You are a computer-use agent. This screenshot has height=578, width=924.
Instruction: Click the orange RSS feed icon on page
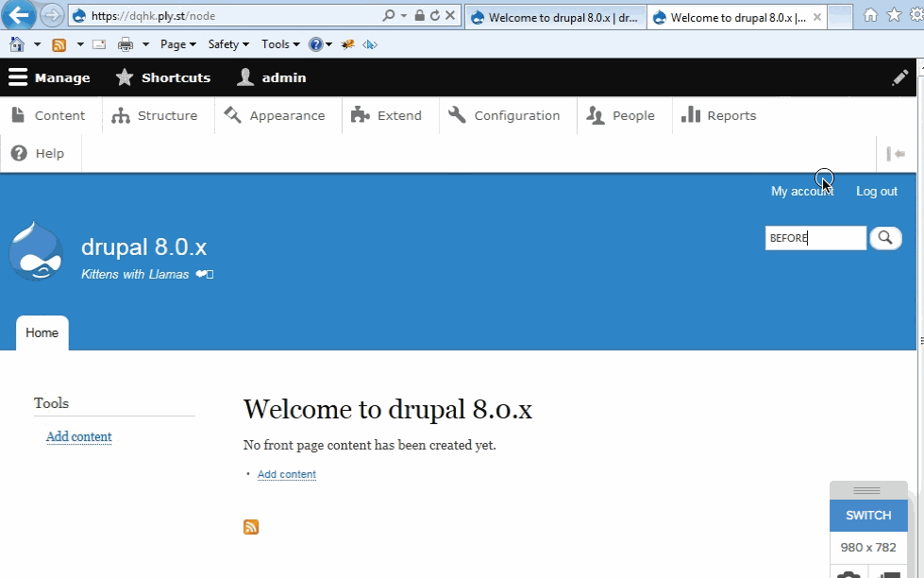click(251, 527)
